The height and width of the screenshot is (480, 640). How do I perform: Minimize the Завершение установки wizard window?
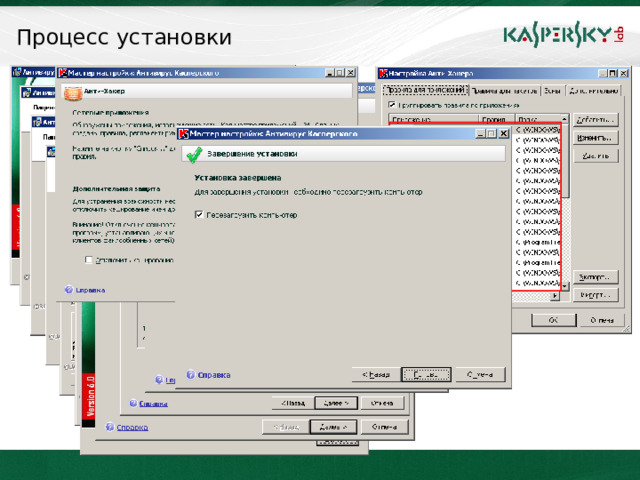pos(481,133)
